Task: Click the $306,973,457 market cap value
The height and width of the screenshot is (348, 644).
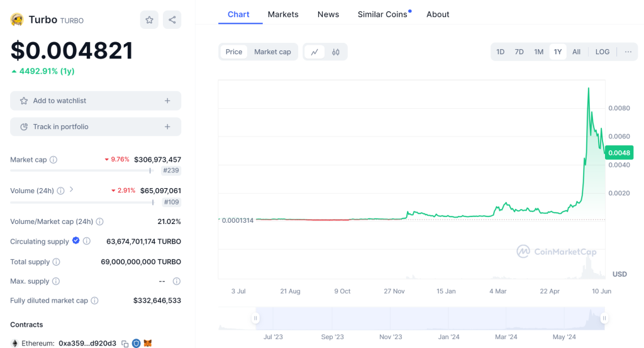Action: tap(157, 159)
